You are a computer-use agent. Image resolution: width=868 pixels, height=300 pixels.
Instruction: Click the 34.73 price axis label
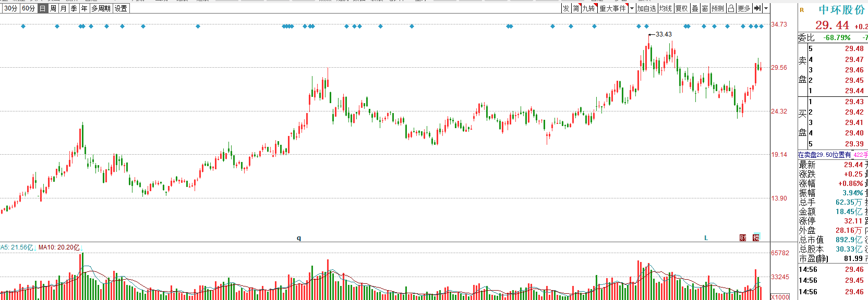(779, 24)
